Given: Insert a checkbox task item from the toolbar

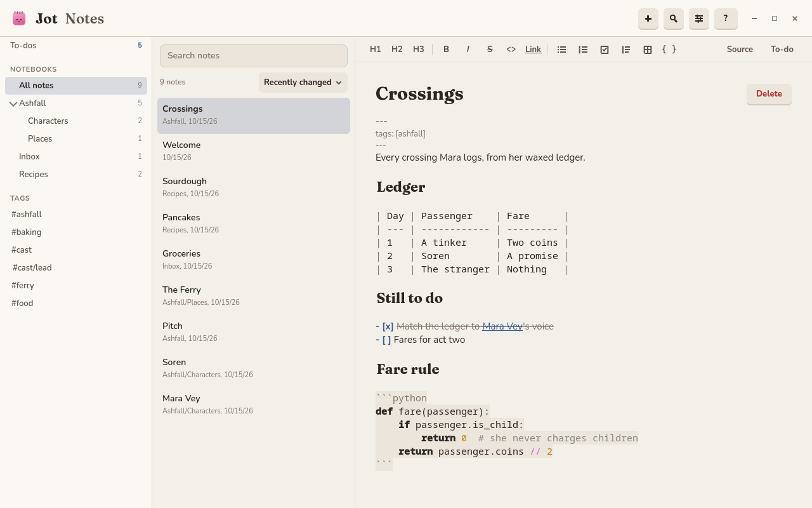Looking at the screenshot, I should (605, 49).
